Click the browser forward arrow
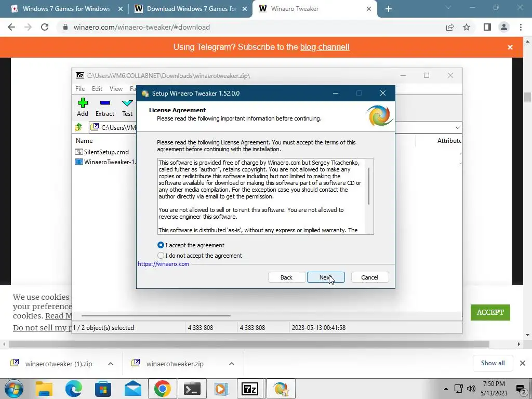Image resolution: width=532 pixels, height=399 pixels. pyautogui.click(x=28, y=27)
